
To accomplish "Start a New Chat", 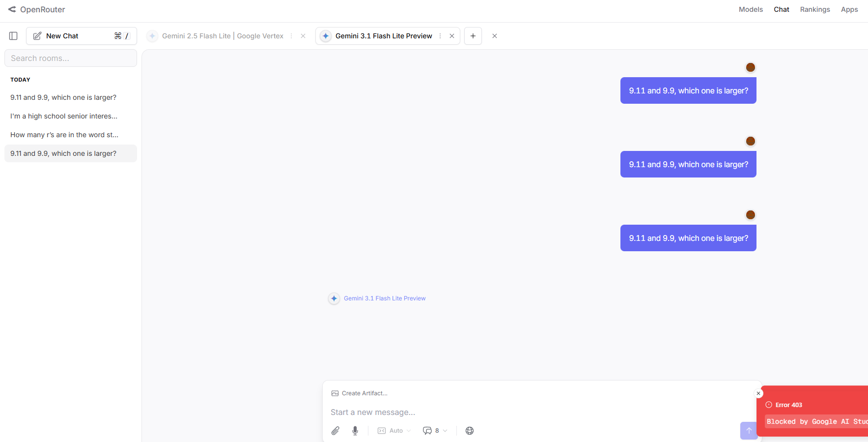I will click(x=82, y=36).
